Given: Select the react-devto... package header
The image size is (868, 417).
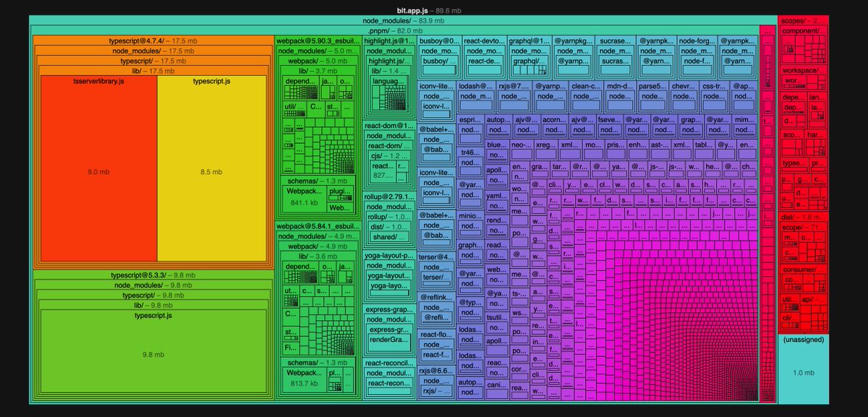Looking at the screenshot, I should 483,41.
